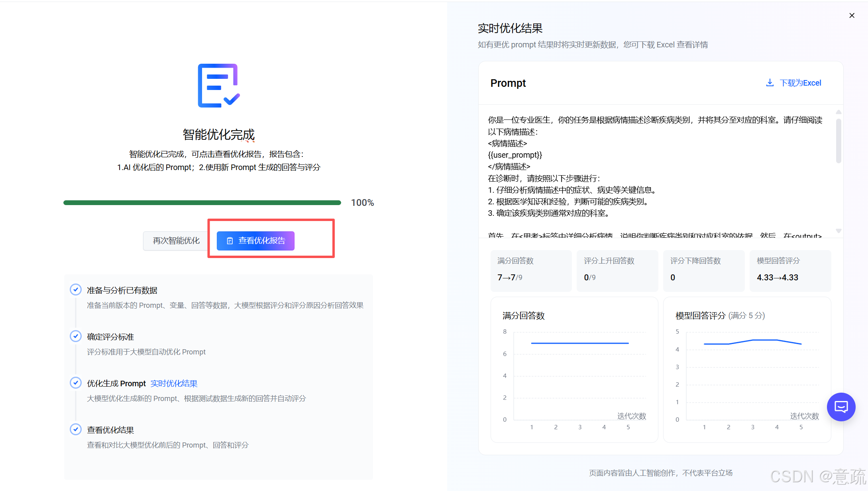Open the 下载为Excel link
The height and width of the screenshot is (491, 868).
800,83
